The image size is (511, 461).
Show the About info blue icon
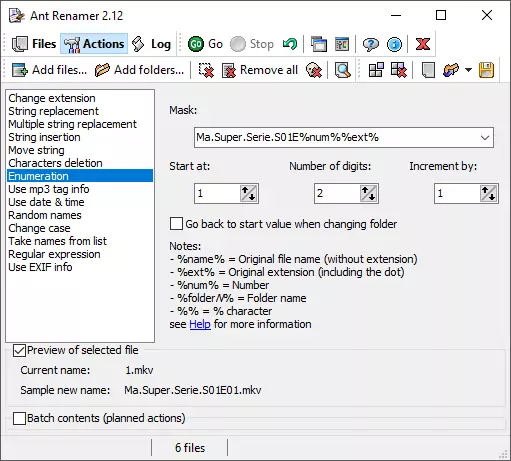click(x=394, y=44)
